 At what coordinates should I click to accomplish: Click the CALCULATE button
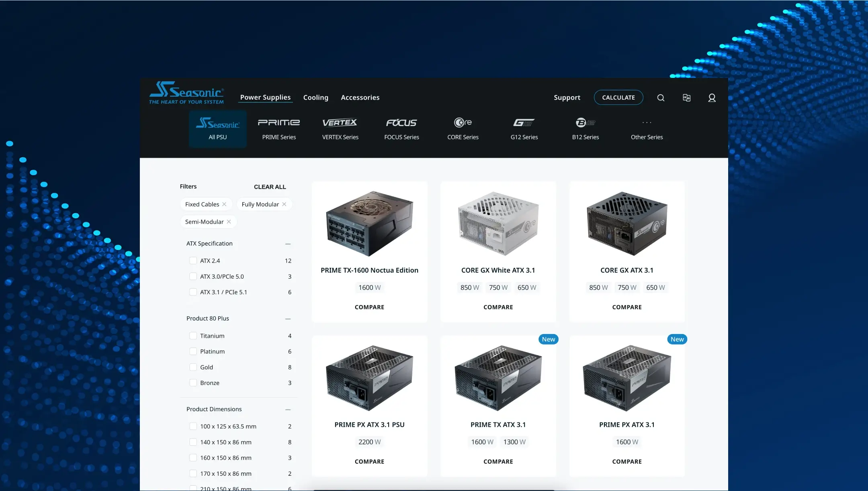(x=618, y=98)
